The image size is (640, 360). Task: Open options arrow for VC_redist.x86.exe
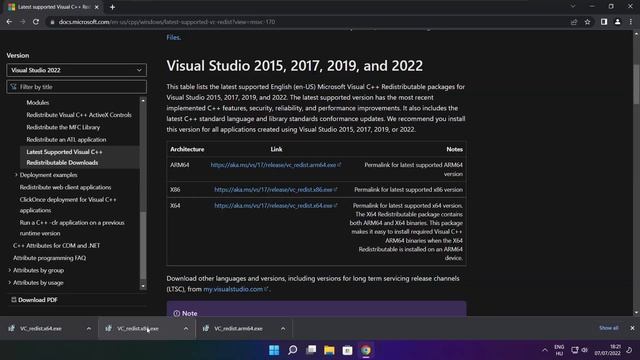tap(186, 329)
